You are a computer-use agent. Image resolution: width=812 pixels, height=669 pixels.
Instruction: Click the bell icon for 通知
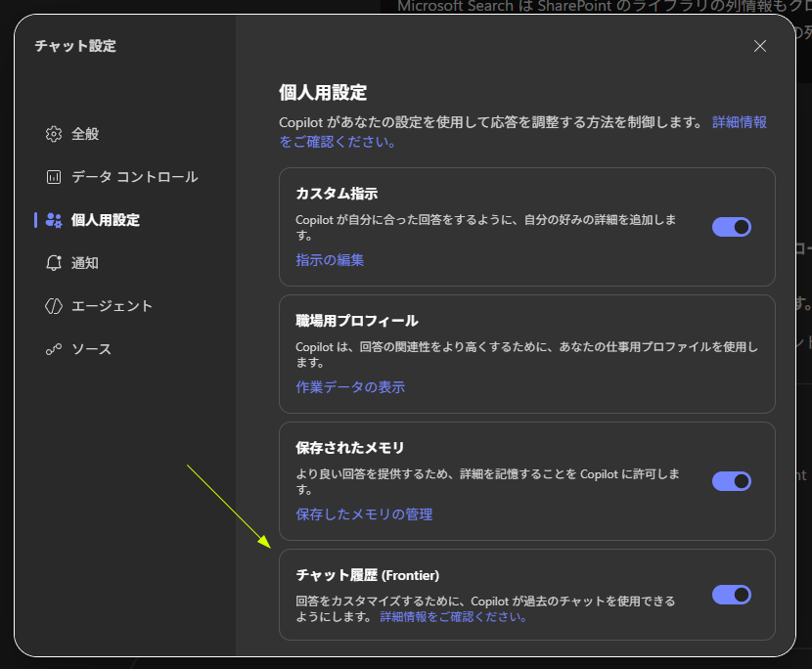click(54, 263)
